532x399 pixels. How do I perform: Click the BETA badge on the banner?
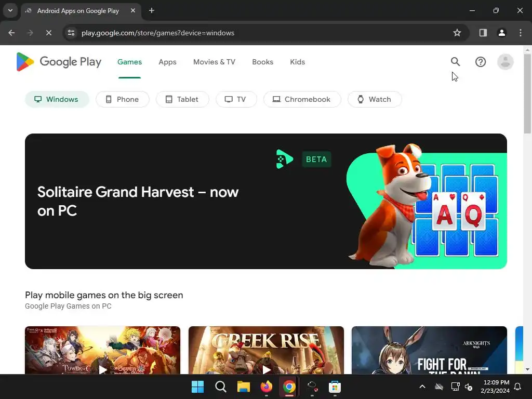pyautogui.click(x=316, y=159)
